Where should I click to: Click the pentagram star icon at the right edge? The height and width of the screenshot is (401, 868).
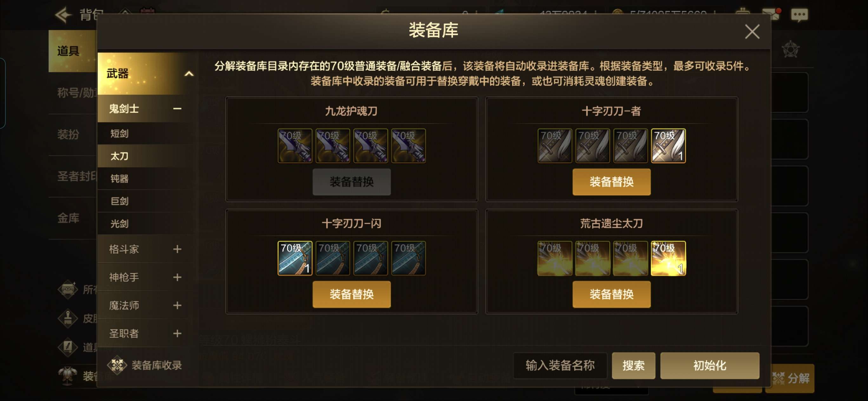(x=790, y=49)
